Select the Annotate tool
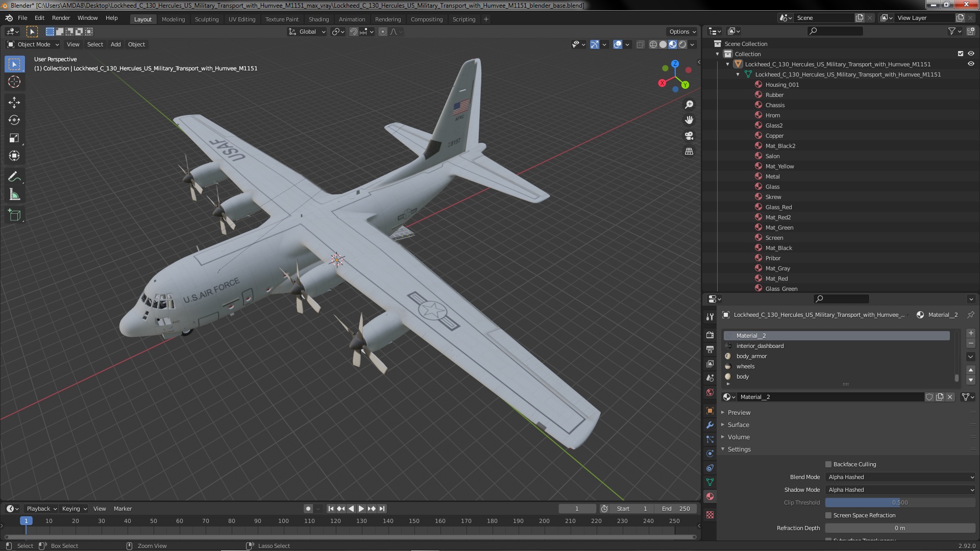 tap(14, 177)
